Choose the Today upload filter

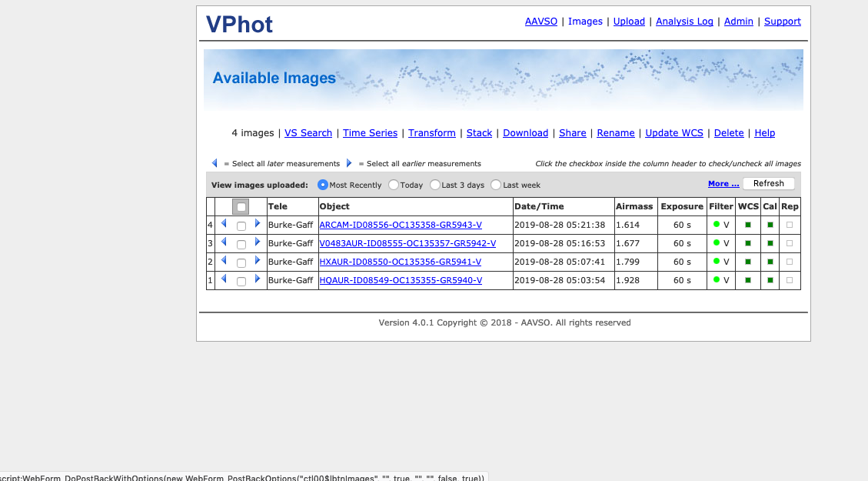coord(394,185)
